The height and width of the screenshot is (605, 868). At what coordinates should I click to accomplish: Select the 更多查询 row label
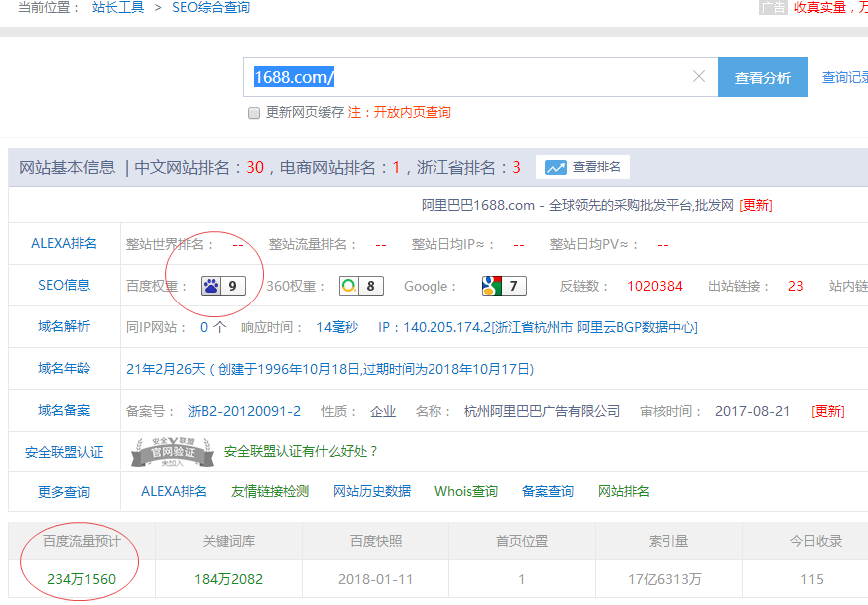[x=64, y=492]
